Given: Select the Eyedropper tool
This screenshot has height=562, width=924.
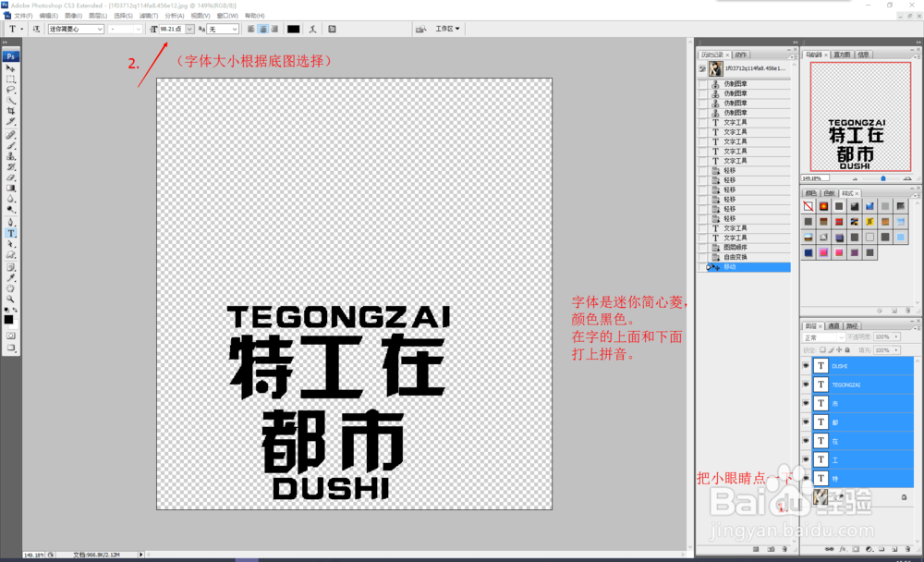Looking at the screenshot, I should [10, 277].
